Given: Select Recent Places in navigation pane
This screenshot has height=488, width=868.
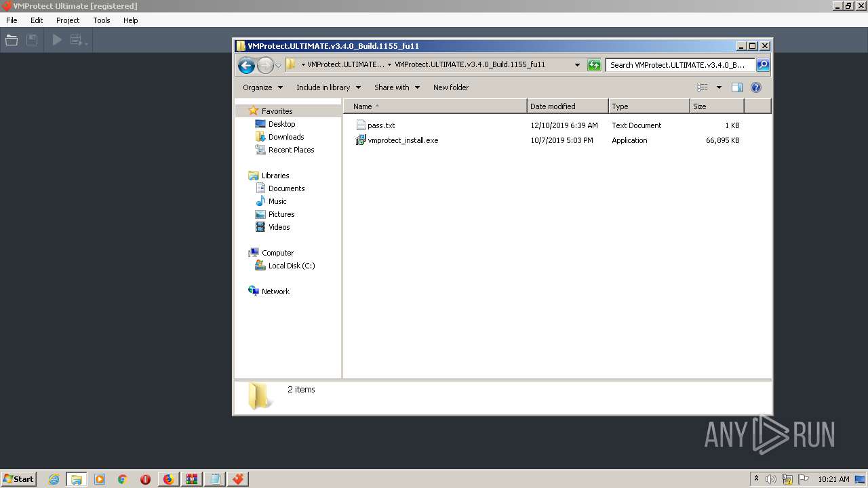Looking at the screenshot, I should click(291, 150).
